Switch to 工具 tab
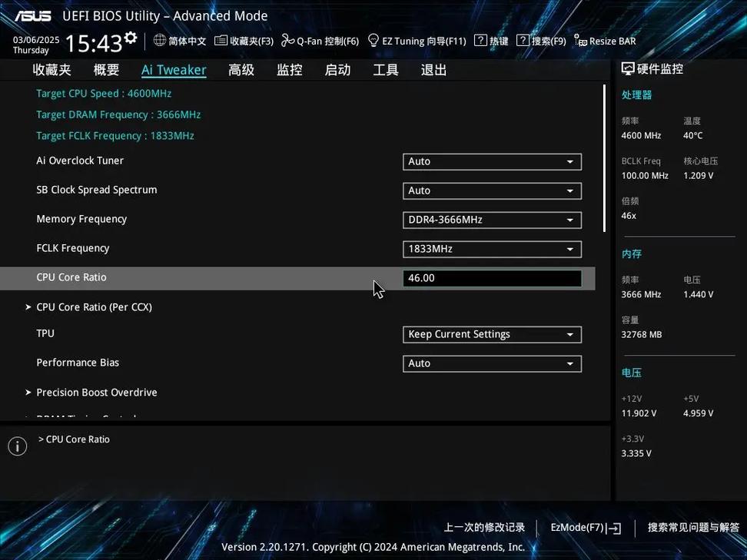 (386, 70)
